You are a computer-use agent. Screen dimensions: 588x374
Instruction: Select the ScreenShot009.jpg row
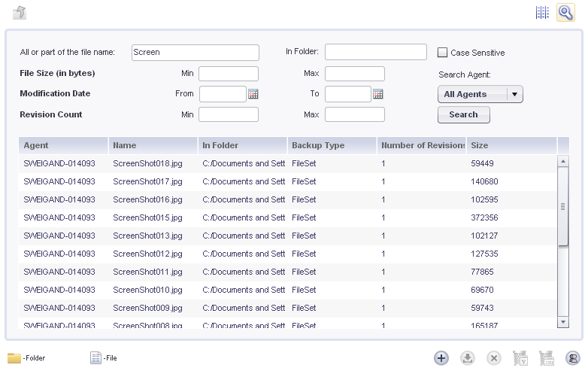(288, 308)
